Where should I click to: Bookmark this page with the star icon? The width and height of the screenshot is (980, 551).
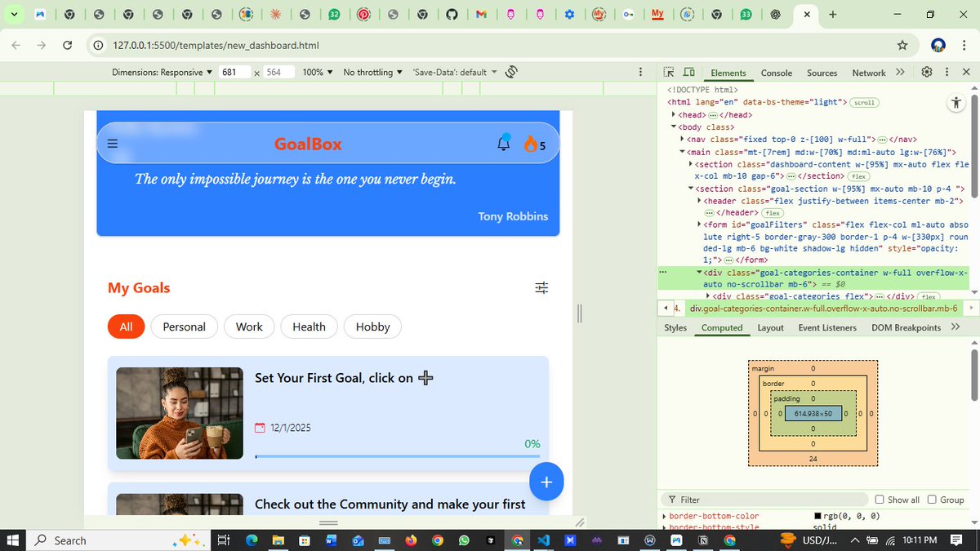902,46
